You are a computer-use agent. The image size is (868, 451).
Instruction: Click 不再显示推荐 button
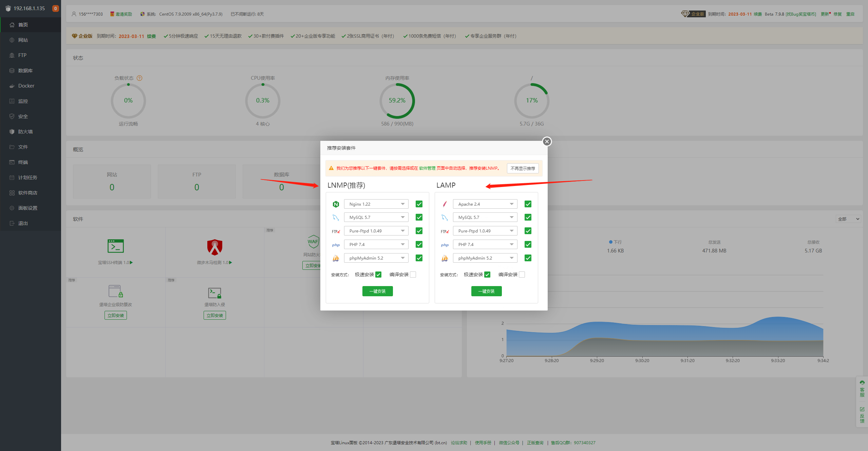coord(523,168)
